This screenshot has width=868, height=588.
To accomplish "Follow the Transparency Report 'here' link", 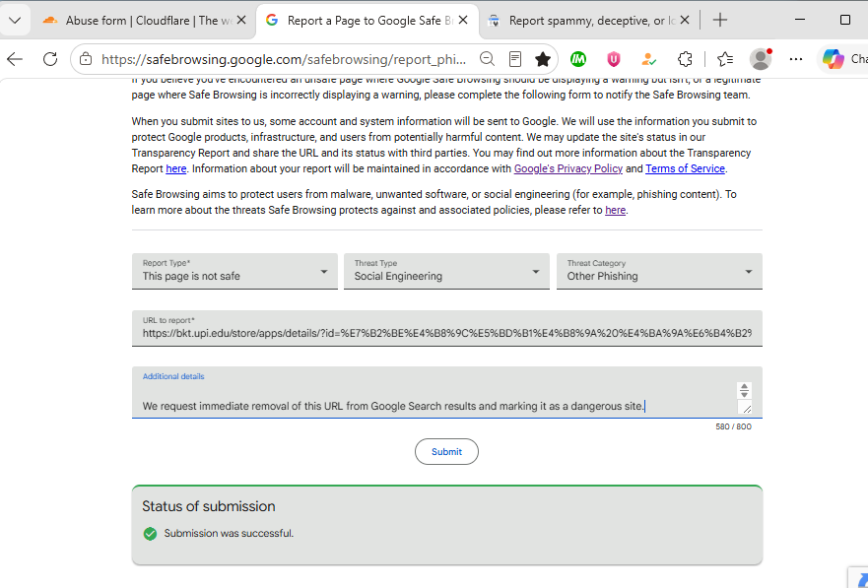I will 176,168.
